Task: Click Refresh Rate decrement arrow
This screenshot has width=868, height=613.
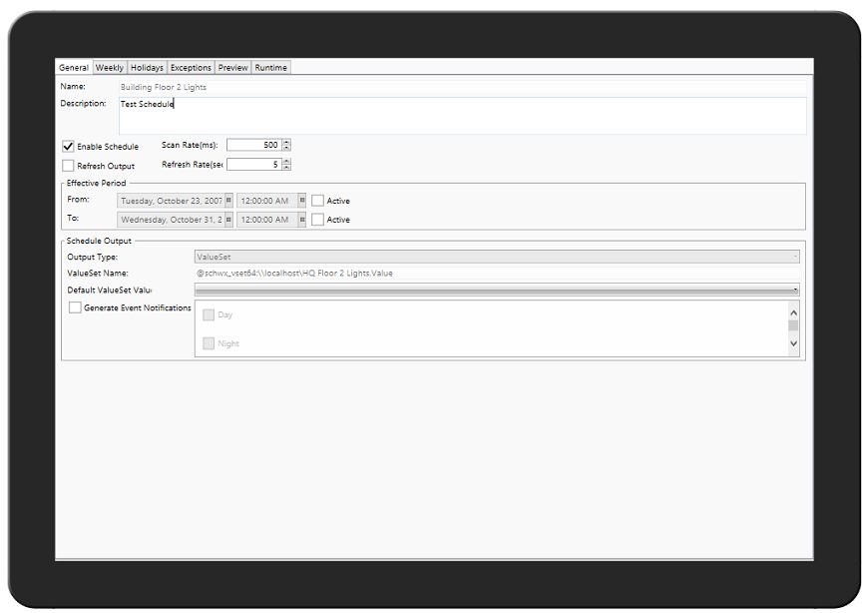Action: (286, 168)
